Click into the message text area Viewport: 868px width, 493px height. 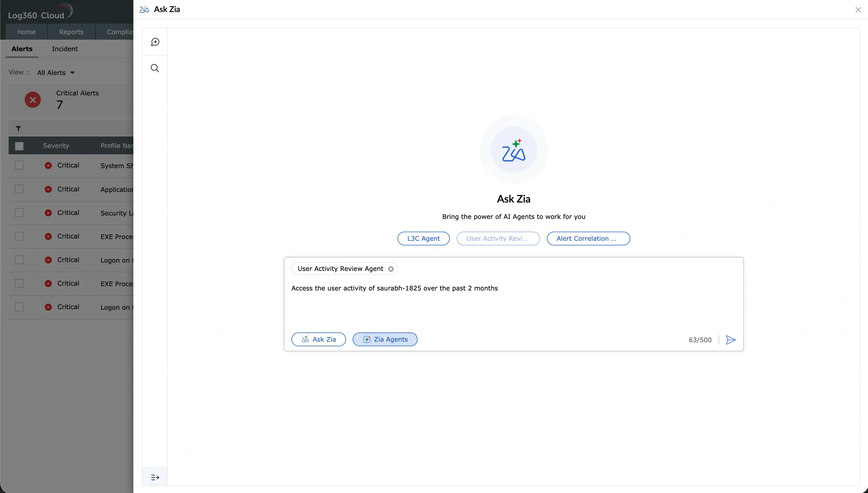513,303
